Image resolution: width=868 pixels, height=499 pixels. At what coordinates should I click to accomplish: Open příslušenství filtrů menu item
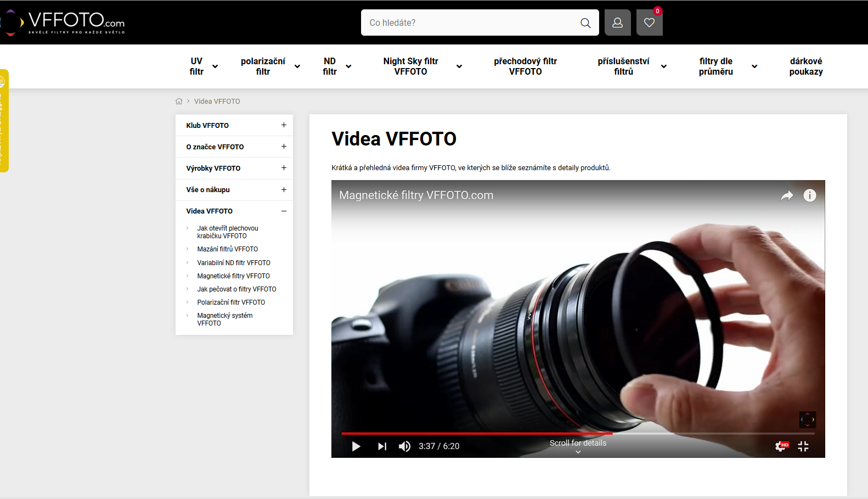pos(623,66)
